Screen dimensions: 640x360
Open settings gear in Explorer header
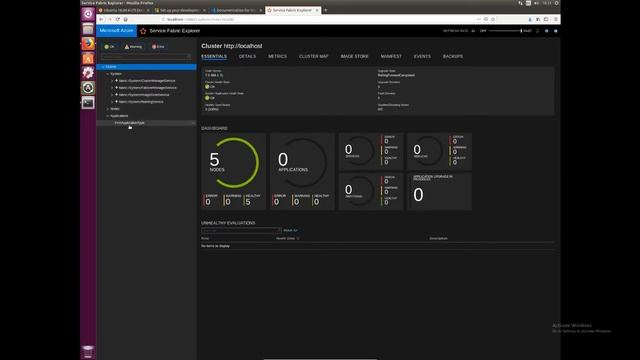(x=547, y=31)
